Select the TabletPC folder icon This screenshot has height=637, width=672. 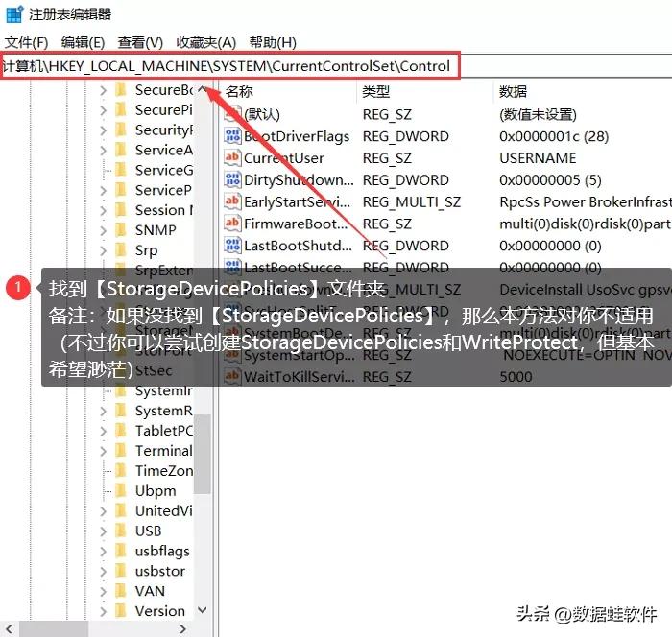click(121, 431)
